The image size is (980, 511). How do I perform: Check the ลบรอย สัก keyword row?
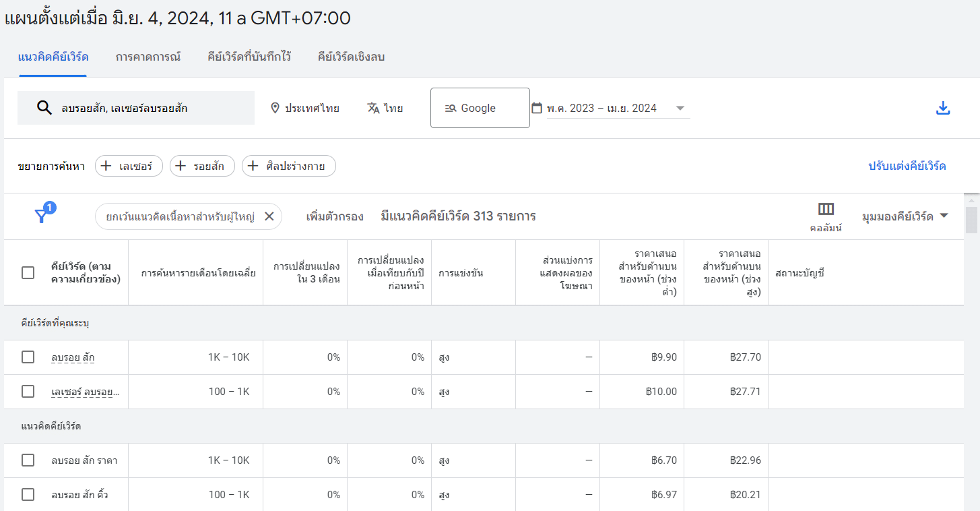click(28, 357)
